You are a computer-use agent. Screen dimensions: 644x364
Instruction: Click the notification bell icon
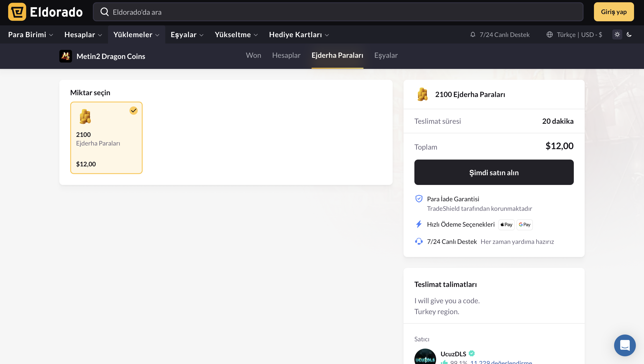pos(473,34)
